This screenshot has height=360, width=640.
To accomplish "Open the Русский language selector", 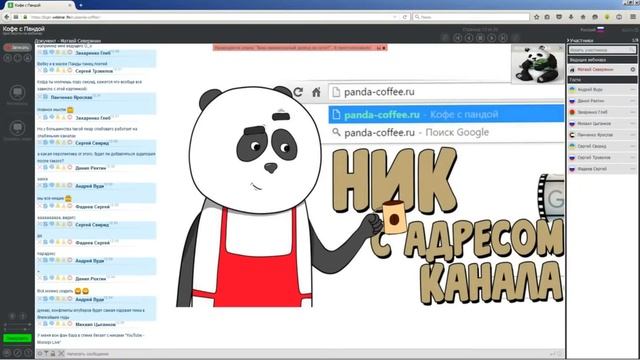I will (592, 30).
